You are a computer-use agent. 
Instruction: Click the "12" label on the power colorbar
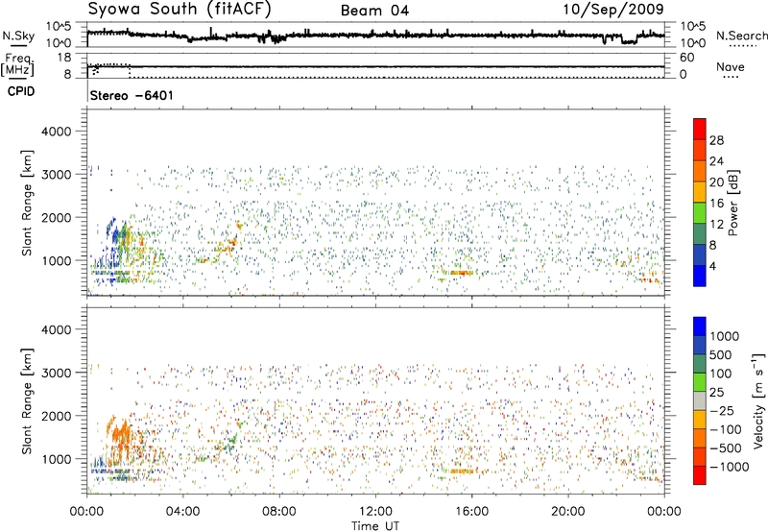[716, 225]
